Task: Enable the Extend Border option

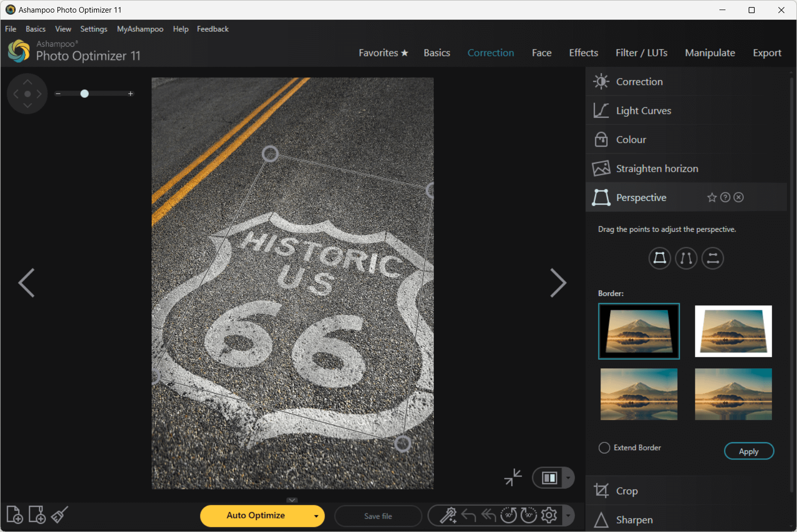Action: pos(604,448)
